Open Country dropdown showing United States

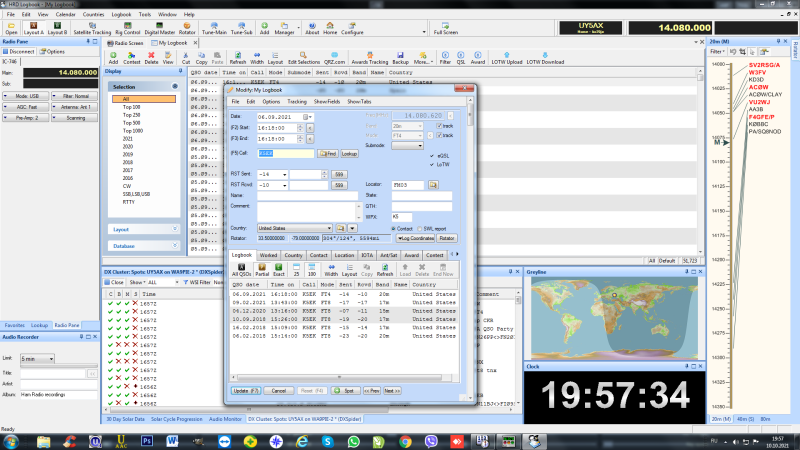tap(329, 229)
